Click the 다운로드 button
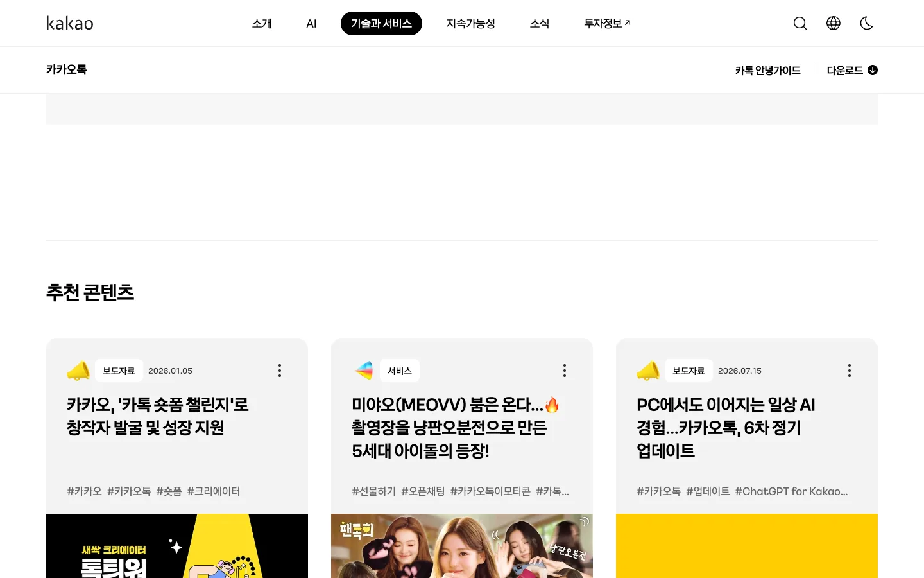This screenshot has height=578, width=924. (x=852, y=70)
